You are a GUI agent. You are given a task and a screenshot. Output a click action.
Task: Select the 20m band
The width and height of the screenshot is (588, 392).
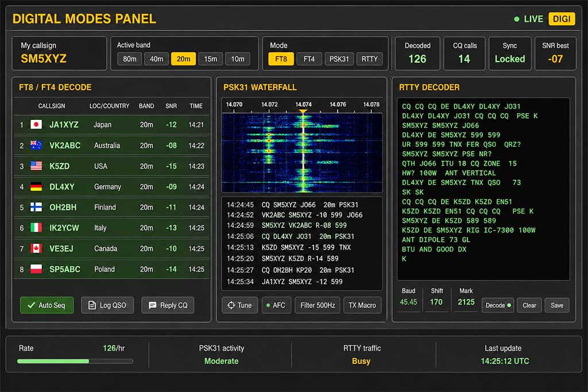click(x=183, y=59)
